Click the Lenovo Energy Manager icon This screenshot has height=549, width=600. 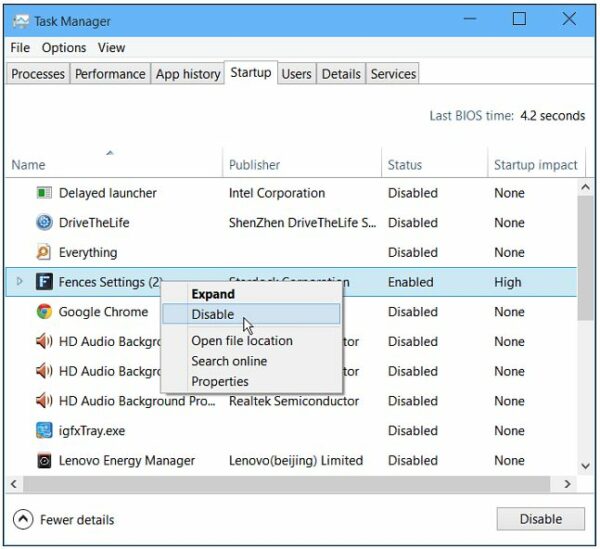coord(44,460)
